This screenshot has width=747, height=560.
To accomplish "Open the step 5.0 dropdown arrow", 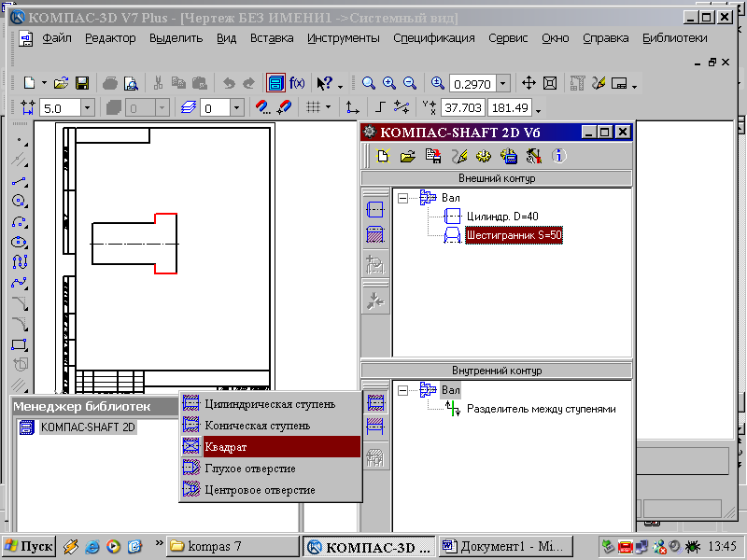I will (x=87, y=108).
